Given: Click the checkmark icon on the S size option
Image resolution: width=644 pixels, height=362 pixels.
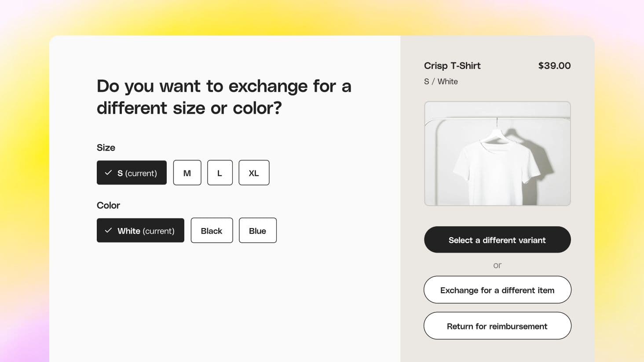Looking at the screenshot, I should [108, 173].
